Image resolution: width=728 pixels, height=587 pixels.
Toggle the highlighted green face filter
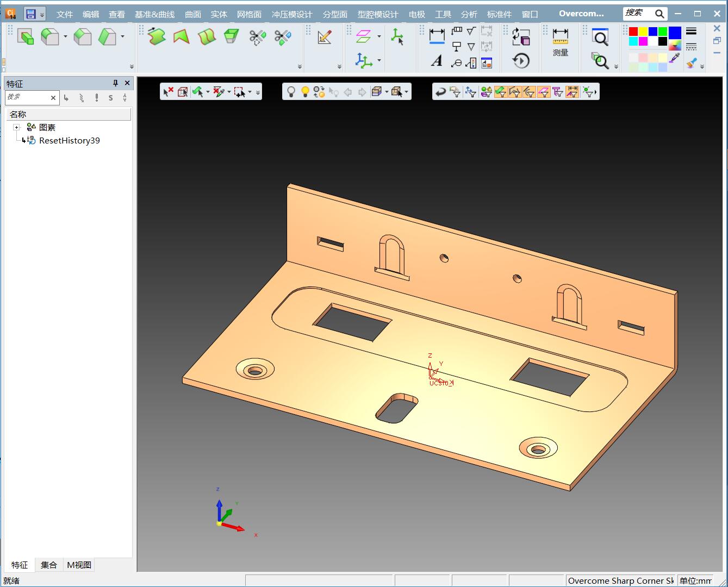[x=501, y=92]
